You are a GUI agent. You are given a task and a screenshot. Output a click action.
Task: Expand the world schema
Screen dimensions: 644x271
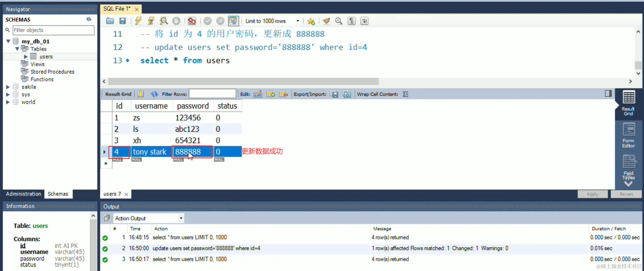(8, 102)
